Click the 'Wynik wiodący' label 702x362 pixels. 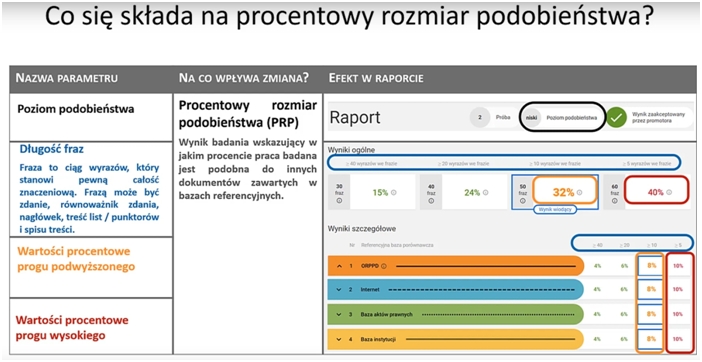555,209
